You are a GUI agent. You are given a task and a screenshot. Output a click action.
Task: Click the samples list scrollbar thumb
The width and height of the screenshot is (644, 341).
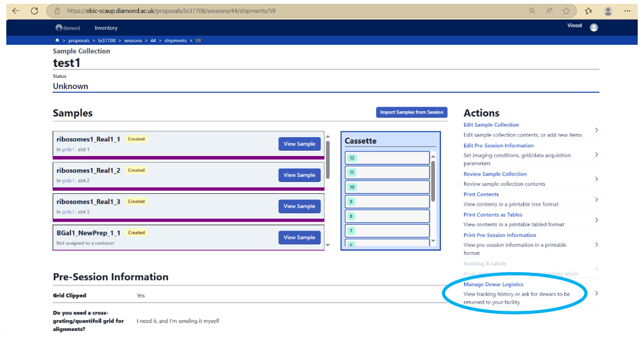click(x=328, y=159)
